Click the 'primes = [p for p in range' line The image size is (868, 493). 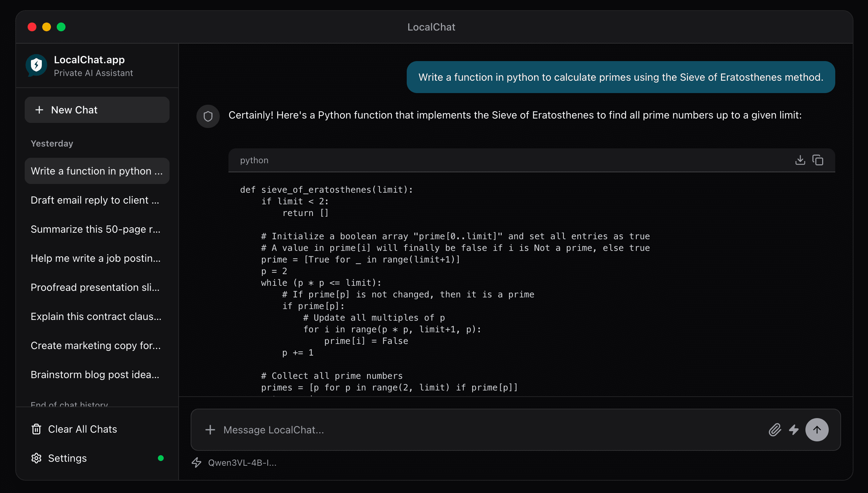389,388
